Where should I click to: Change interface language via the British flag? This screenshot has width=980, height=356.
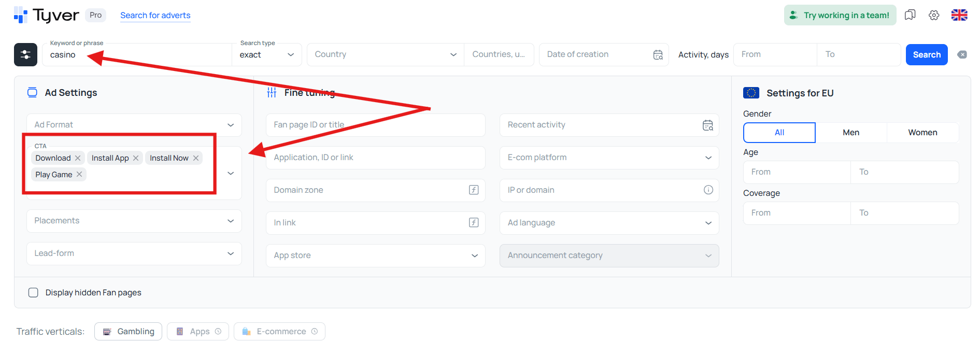pos(959,15)
